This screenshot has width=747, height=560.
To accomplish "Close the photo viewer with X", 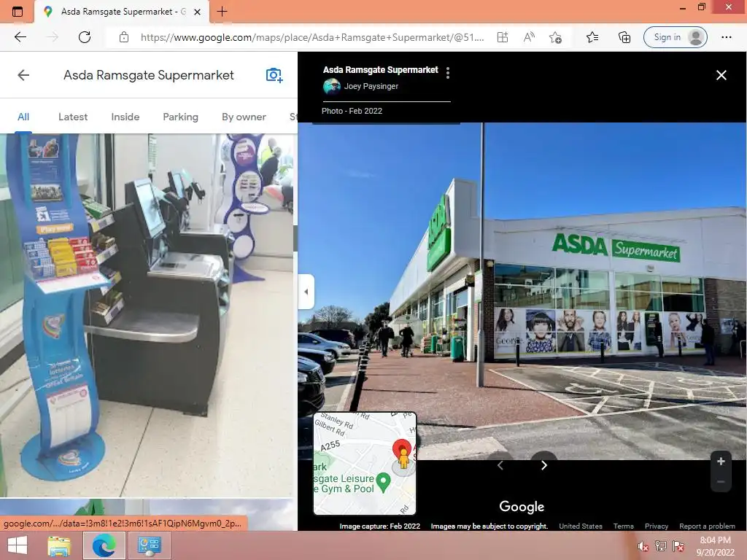I will point(721,75).
